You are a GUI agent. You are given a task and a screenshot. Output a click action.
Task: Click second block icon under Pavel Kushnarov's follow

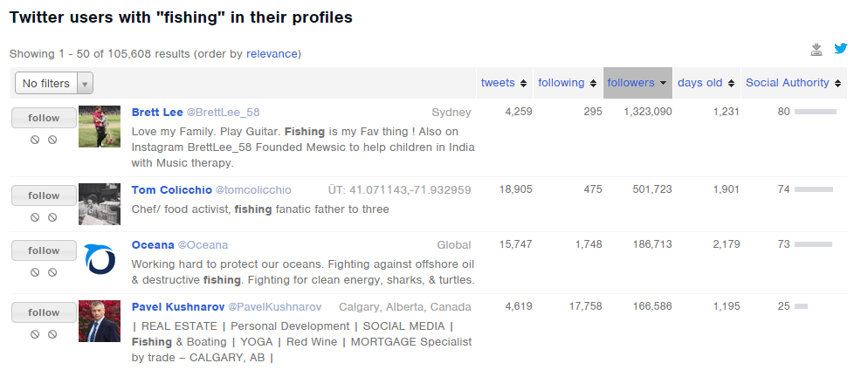point(52,334)
